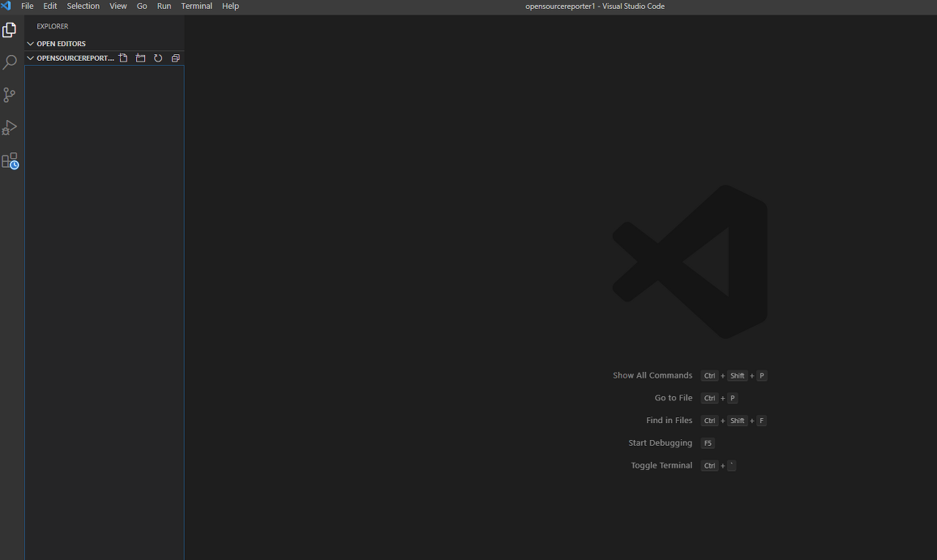The image size is (937, 560).
Task: Click the Start Debugging hint text
Action: click(x=660, y=443)
